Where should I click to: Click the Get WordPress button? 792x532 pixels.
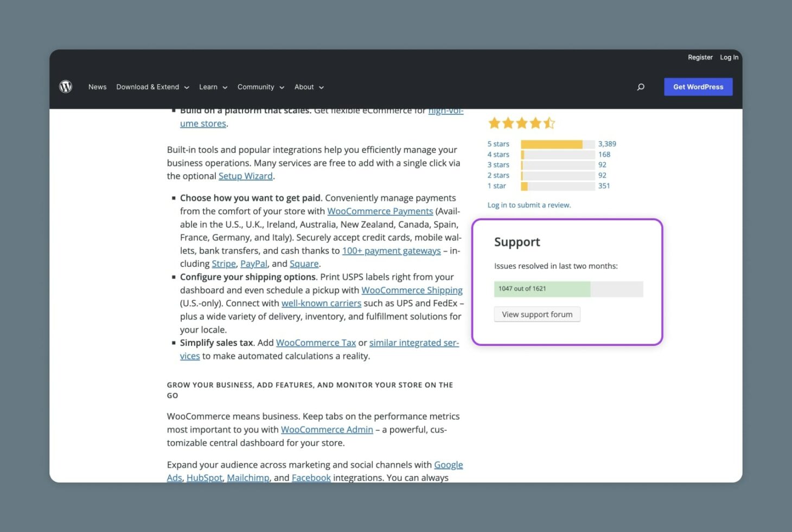[698, 87]
